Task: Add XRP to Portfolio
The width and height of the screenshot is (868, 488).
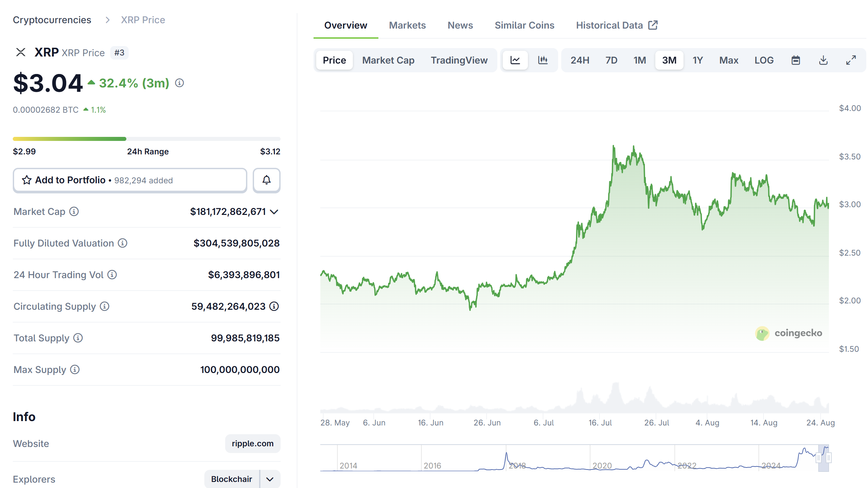Action: pyautogui.click(x=71, y=180)
